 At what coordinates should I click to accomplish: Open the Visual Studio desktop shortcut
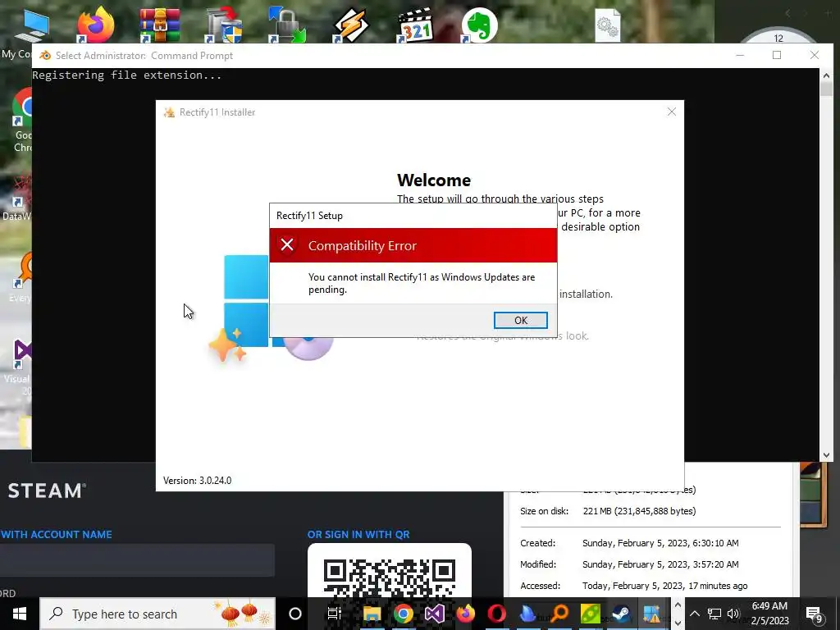point(20,367)
